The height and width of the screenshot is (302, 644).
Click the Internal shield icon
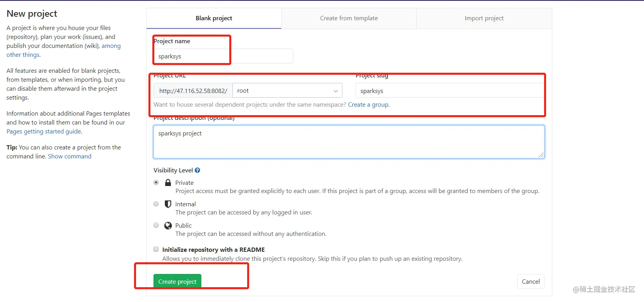point(168,204)
